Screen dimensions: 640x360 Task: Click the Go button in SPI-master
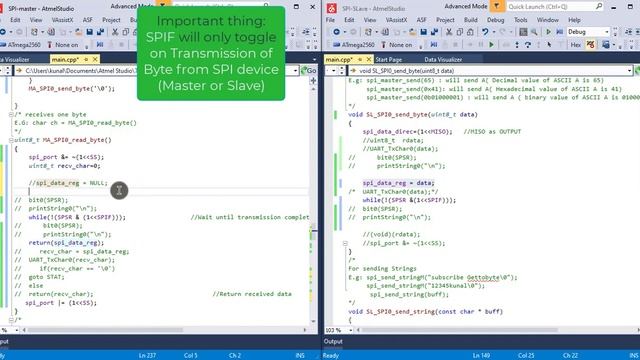click(x=309, y=71)
